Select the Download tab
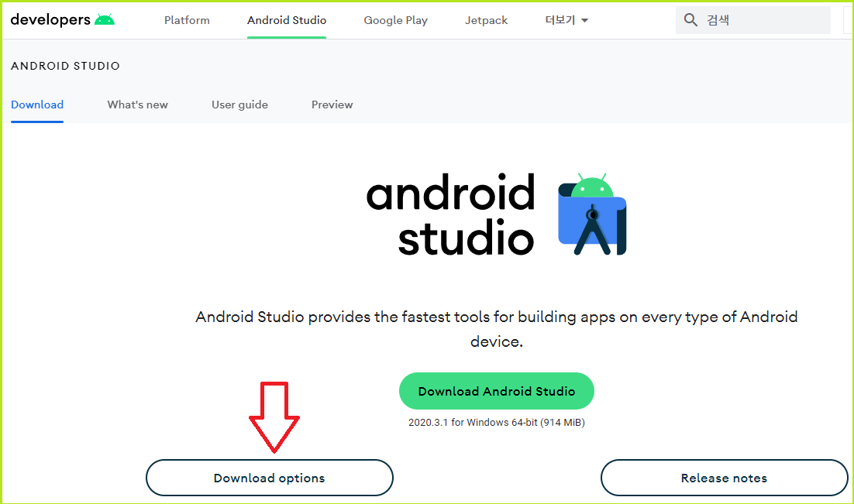Viewport: 854px width, 504px height. coord(37,105)
